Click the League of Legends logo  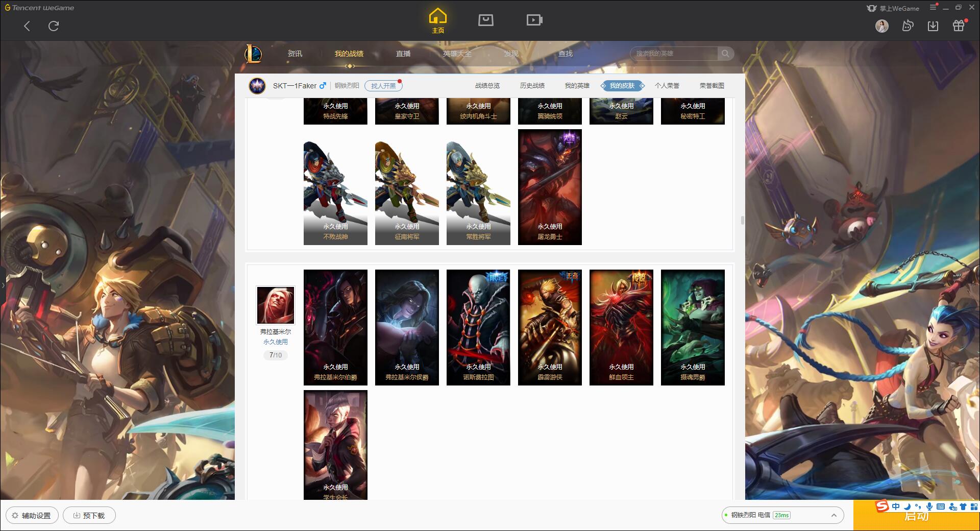(x=253, y=54)
